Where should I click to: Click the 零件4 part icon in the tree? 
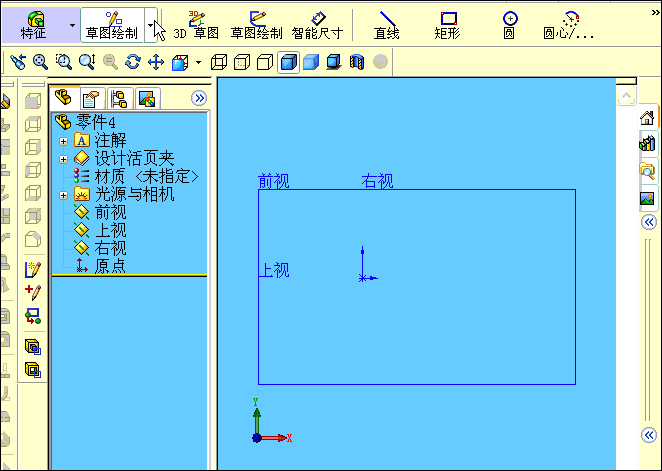pos(63,122)
